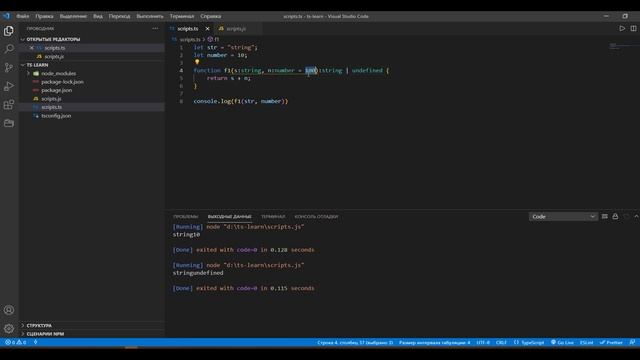Image resolution: width=640 pixels, height=360 pixels.
Task: Click the VS Code logo menu icon
Action: [x=6, y=16]
